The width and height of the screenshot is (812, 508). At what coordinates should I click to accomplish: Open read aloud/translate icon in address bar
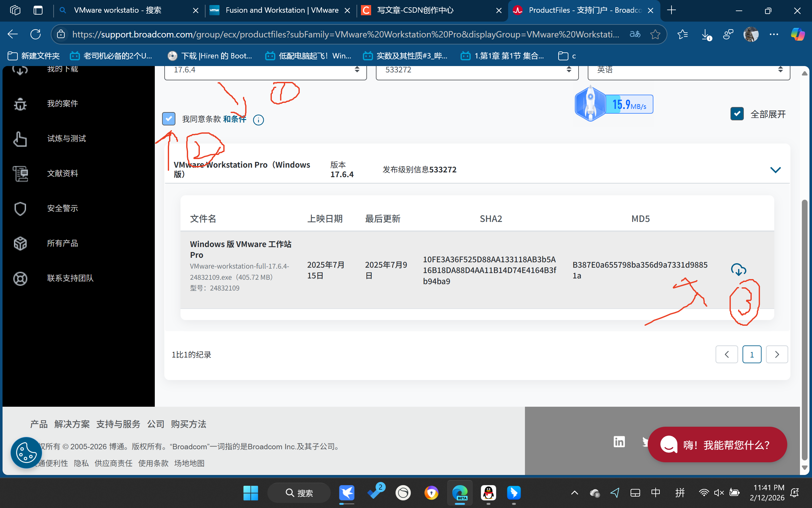point(635,34)
